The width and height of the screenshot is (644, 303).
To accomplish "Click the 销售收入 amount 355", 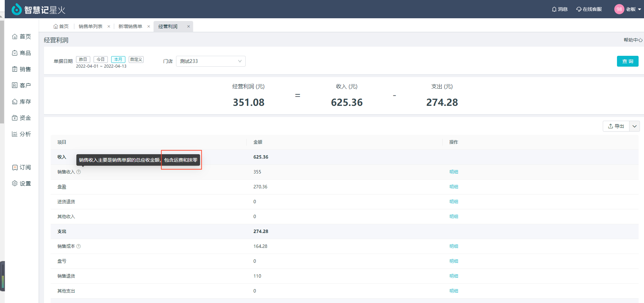I will tap(257, 172).
